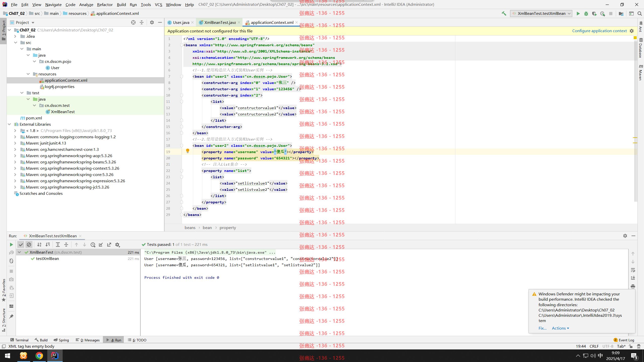The width and height of the screenshot is (644, 362).
Task: Open the Event Log button
Action: (624, 340)
